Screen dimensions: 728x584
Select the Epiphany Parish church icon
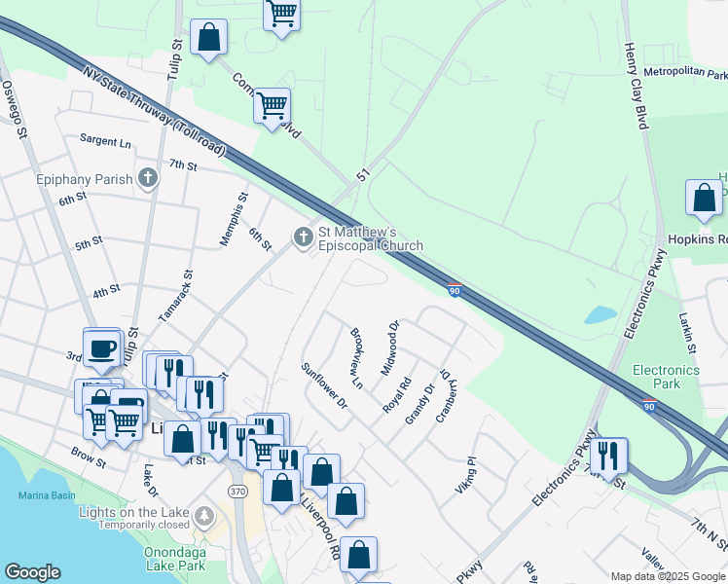point(148,178)
